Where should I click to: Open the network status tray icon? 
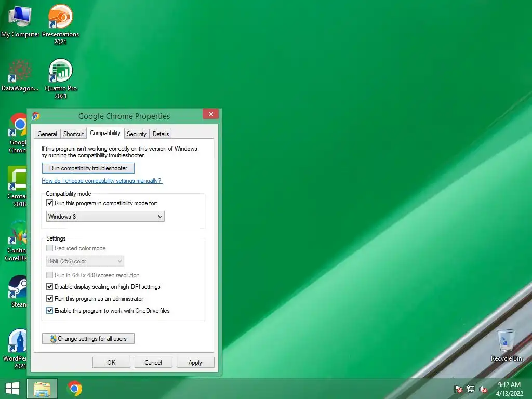point(471,389)
